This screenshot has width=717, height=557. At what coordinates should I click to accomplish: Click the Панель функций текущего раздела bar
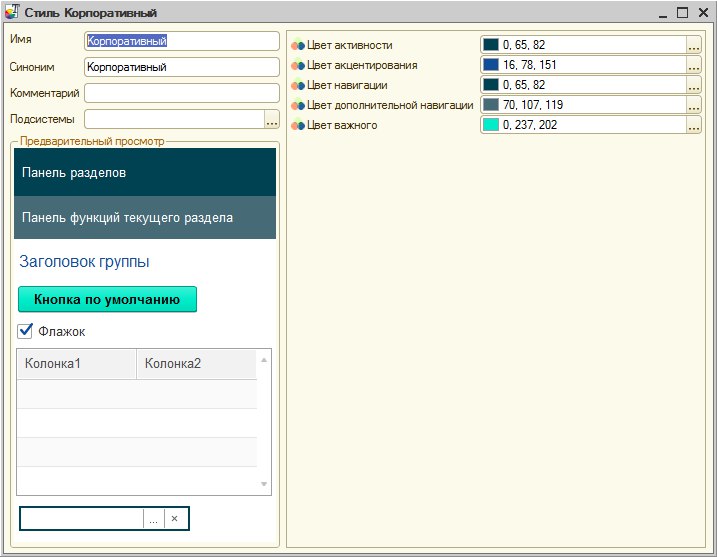pyautogui.click(x=145, y=218)
